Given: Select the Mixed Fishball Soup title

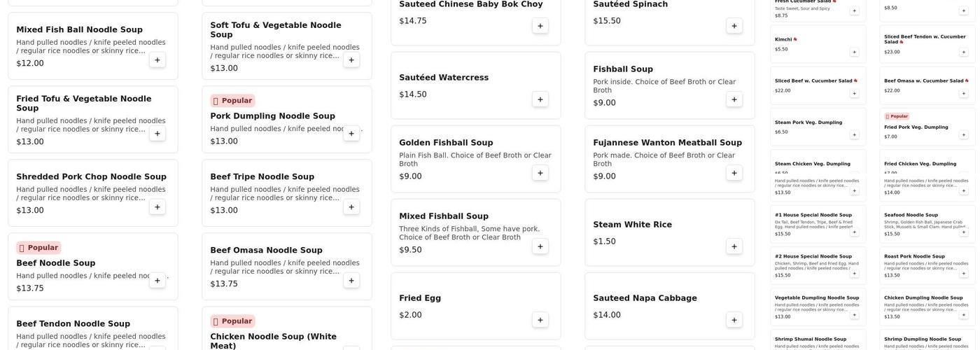Looking at the screenshot, I should (444, 216).
